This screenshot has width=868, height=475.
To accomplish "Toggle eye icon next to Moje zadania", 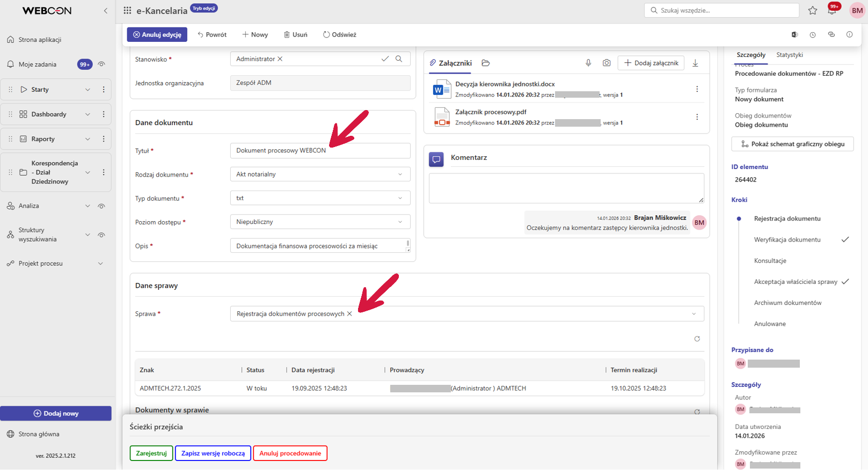I will click(101, 64).
